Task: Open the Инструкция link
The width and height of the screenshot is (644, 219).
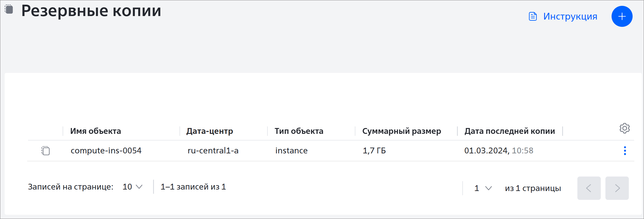Action: click(570, 16)
